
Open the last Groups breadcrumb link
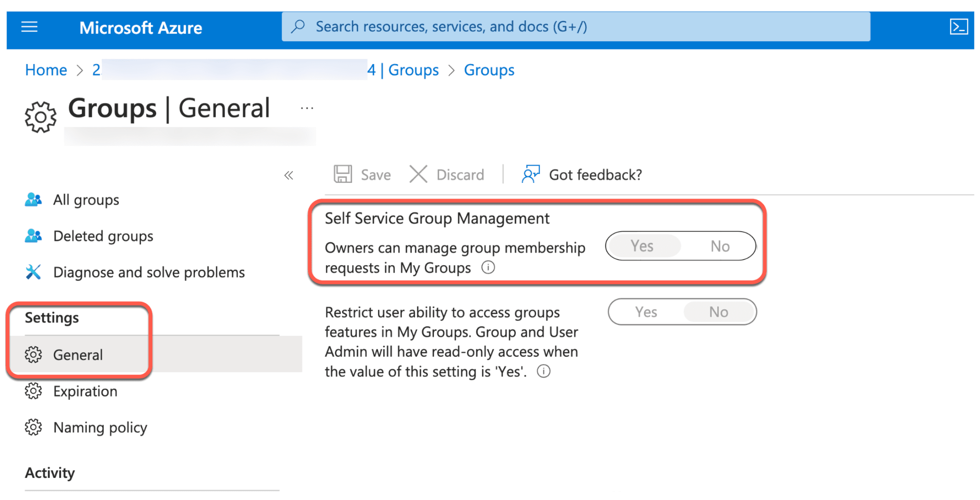(489, 70)
